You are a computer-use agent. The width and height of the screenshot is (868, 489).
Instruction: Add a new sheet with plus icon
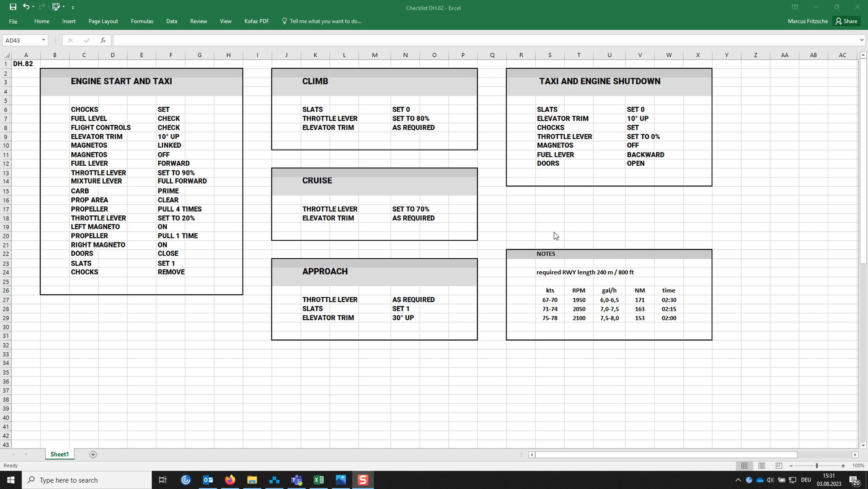tap(93, 455)
